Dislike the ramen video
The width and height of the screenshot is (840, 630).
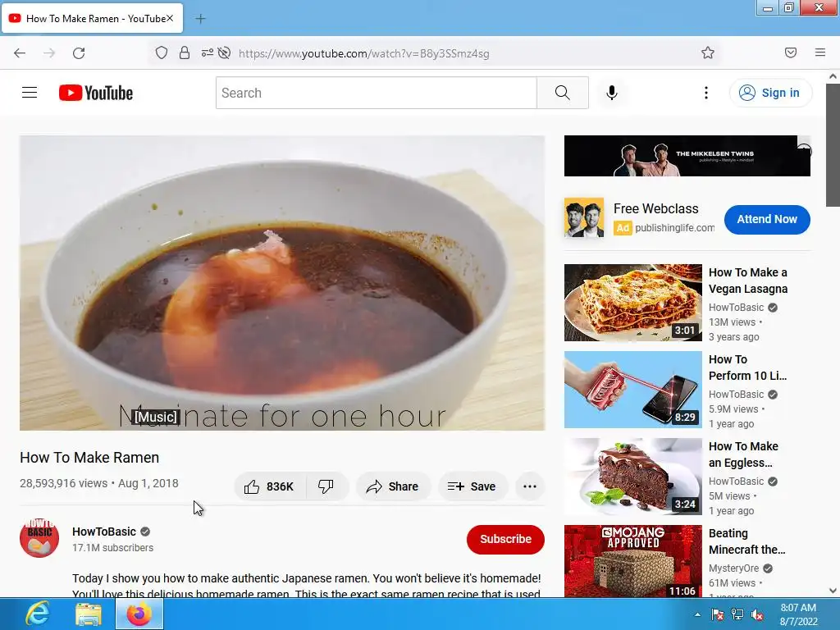click(x=326, y=486)
